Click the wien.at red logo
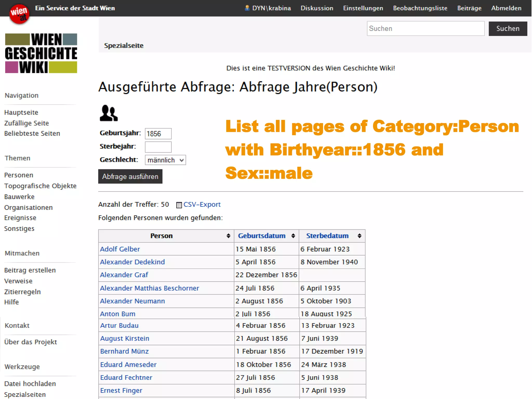Screen dimensions: 532x399 (x=19, y=14)
